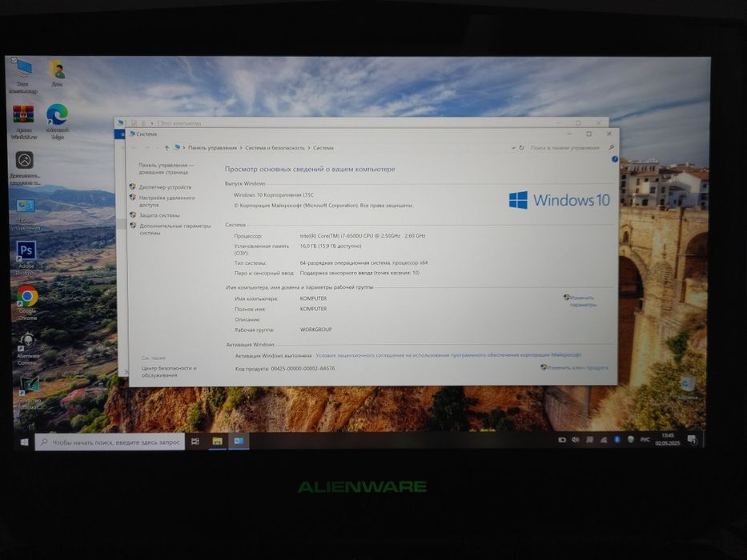Launch the Google Chrome desktop shortcut
Viewport: 747px width, 560px height.
tap(28, 302)
